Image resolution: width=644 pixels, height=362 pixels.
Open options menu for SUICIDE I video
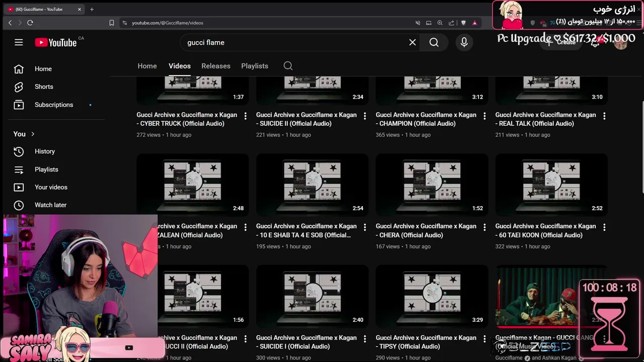tap(365, 339)
